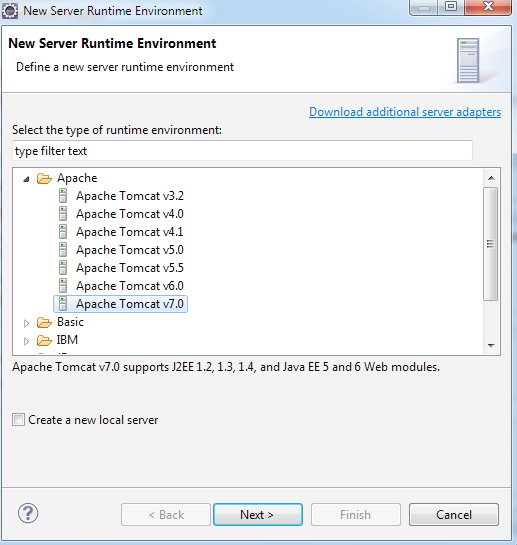Click server icon beside Apache Tomcat v4.0
Viewport: 517px width, 545px height.
(x=63, y=214)
